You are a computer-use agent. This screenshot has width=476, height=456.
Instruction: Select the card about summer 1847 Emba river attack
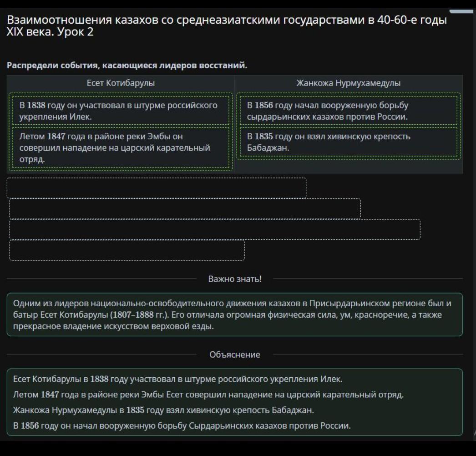point(121,147)
